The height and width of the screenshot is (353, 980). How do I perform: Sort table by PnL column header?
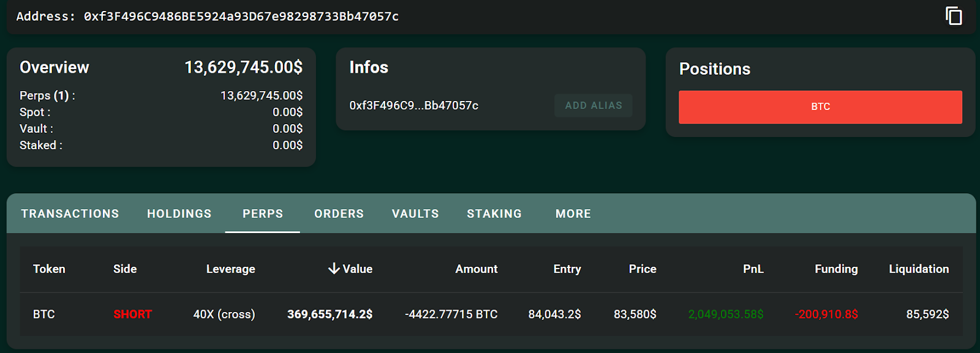(753, 269)
